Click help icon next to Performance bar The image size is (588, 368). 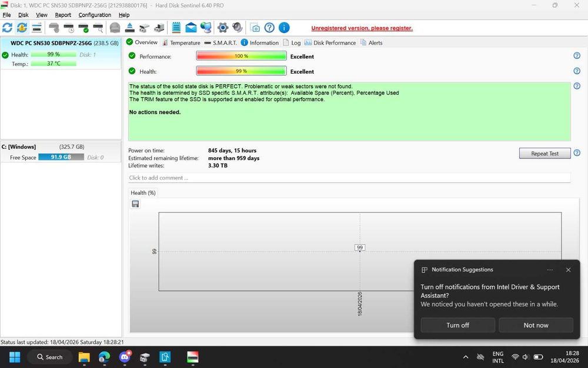577,55
